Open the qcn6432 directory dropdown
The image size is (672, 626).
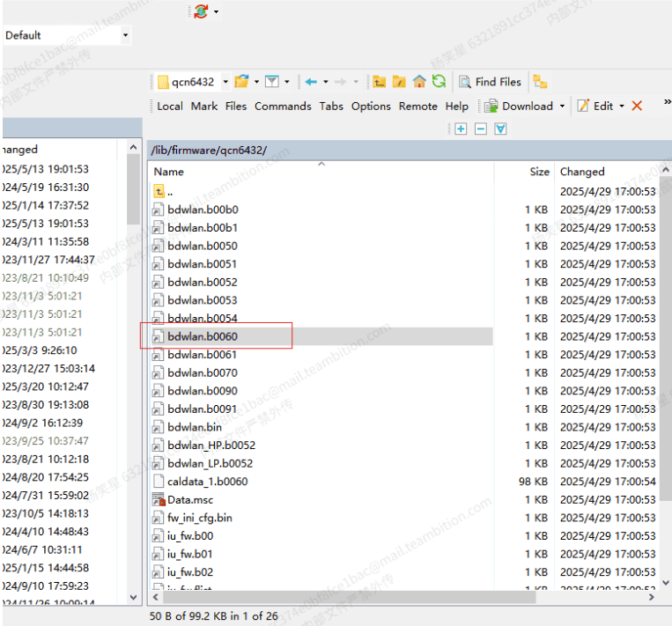point(225,81)
